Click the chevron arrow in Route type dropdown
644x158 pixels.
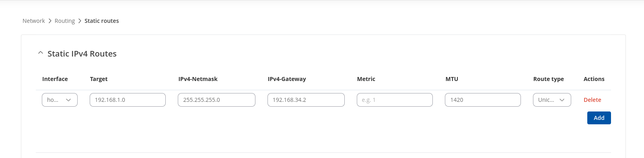[x=562, y=100]
